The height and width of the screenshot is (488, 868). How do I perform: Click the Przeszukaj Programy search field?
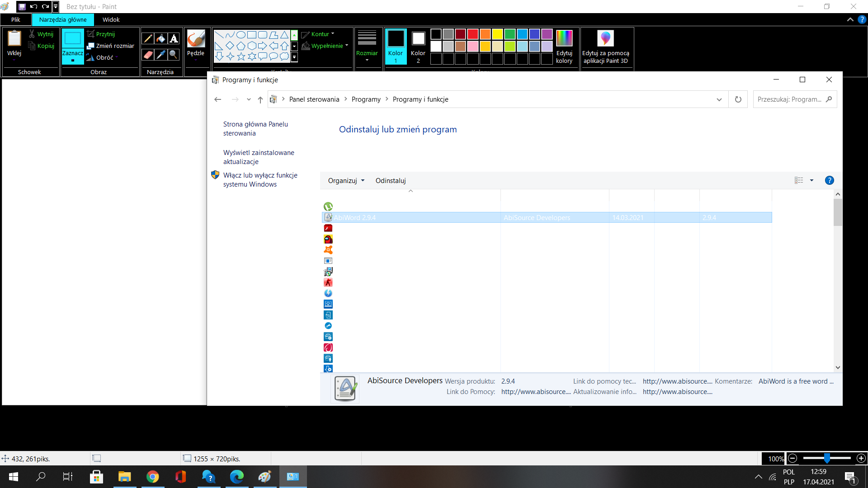[790, 99]
